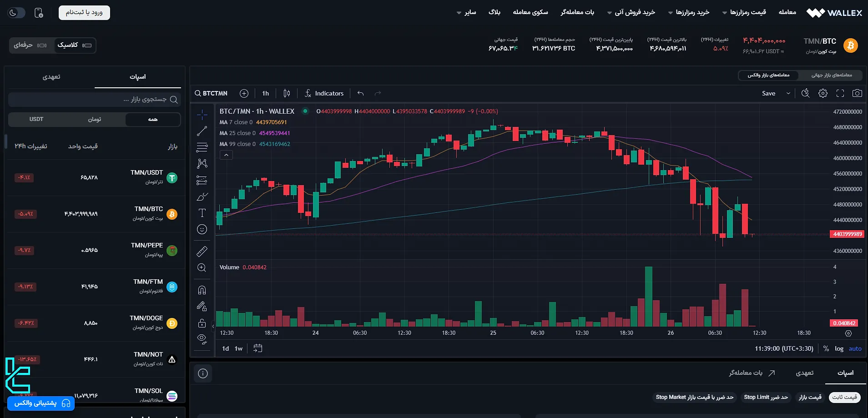The image size is (868, 418).
Task: Select the trend line drawing tool
Action: pyautogui.click(x=202, y=131)
